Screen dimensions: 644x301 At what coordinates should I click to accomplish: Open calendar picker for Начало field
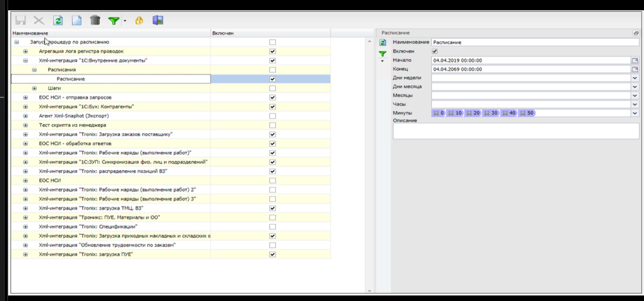(635, 60)
